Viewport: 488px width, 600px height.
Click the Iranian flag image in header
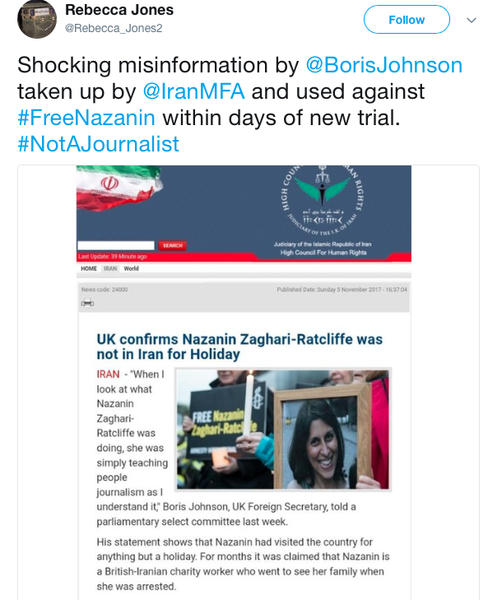click(120, 187)
